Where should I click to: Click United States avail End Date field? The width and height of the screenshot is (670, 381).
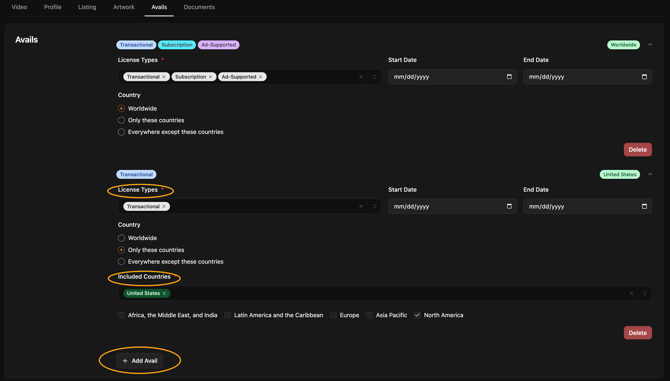[588, 206]
